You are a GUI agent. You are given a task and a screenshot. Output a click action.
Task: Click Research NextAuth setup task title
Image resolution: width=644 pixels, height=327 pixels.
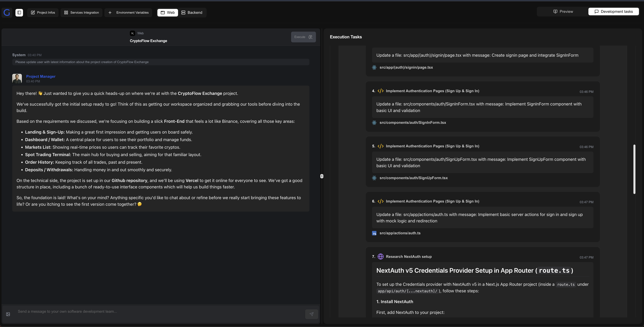click(409, 257)
